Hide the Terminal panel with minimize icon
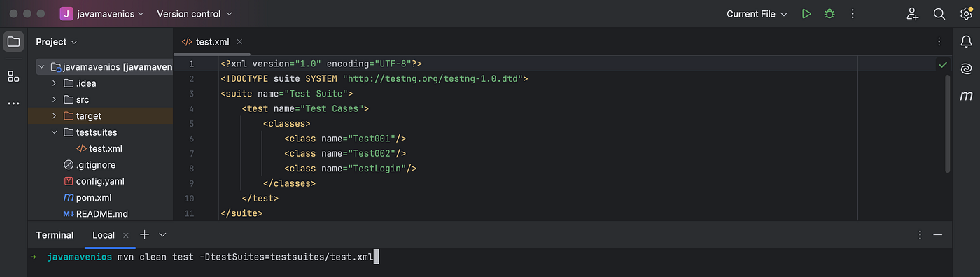 [x=938, y=235]
